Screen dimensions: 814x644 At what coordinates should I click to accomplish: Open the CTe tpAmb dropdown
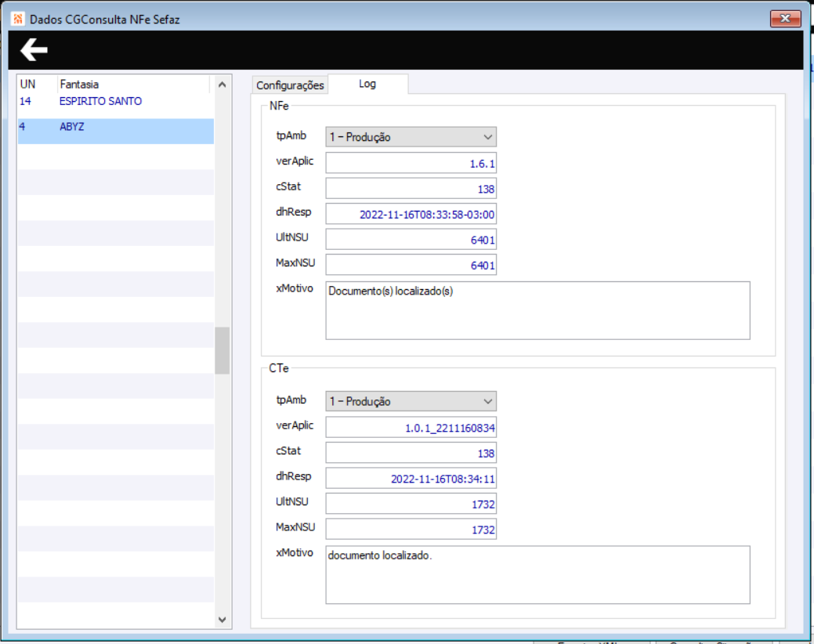click(x=411, y=401)
